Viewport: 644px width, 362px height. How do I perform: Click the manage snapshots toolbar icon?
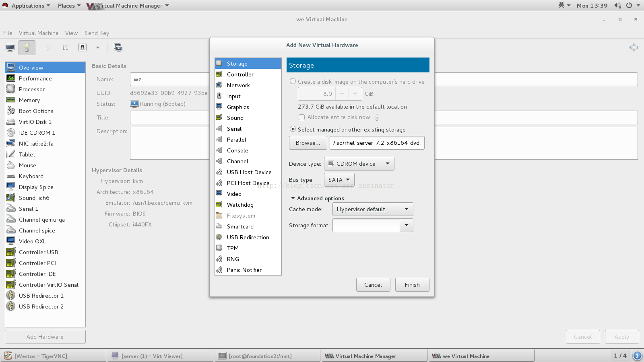(x=118, y=47)
